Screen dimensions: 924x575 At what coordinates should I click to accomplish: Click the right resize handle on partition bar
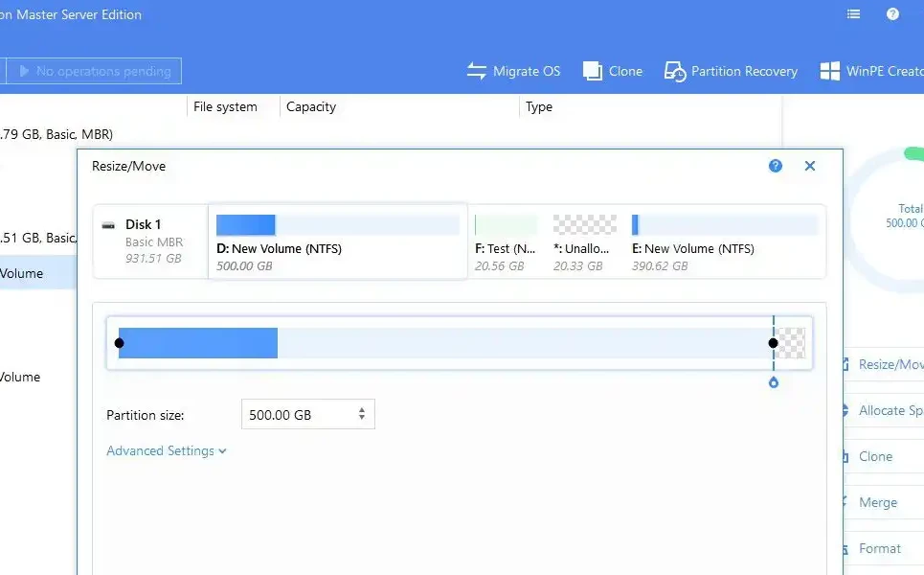[773, 343]
